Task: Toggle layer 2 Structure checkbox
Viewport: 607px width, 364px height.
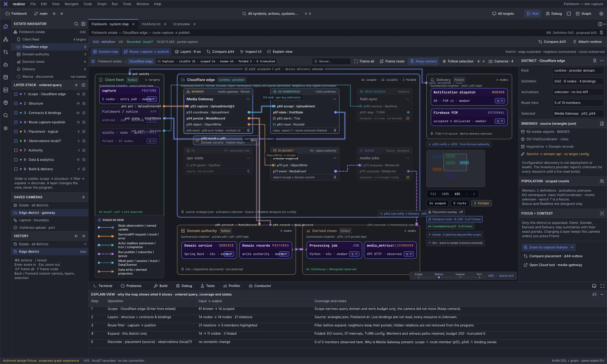Action: pyautogui.click(x=16, y=104)
